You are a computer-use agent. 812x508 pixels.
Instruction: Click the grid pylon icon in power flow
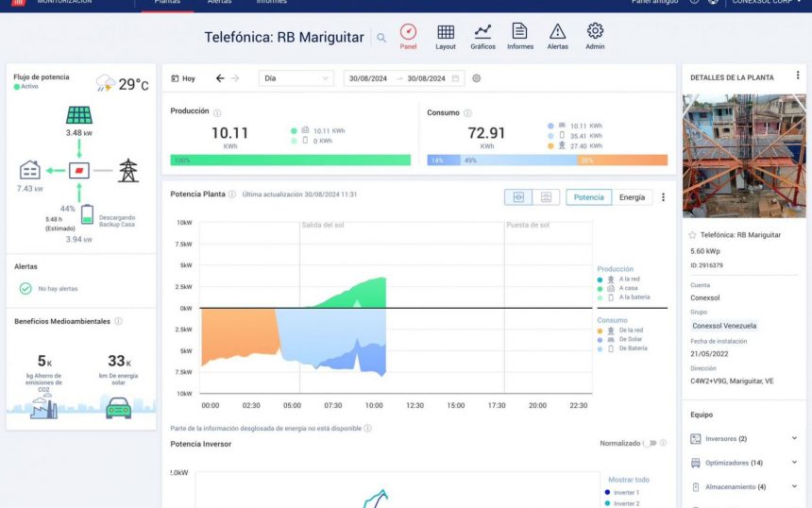click(127, 170)
